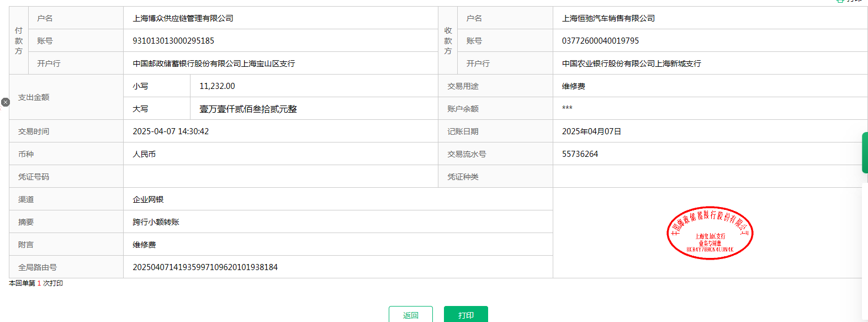Image resolution: width=868 pixels, height=322 pixels.
Task: Select payer account number 931013013000295185
Action: click(173, 41)
